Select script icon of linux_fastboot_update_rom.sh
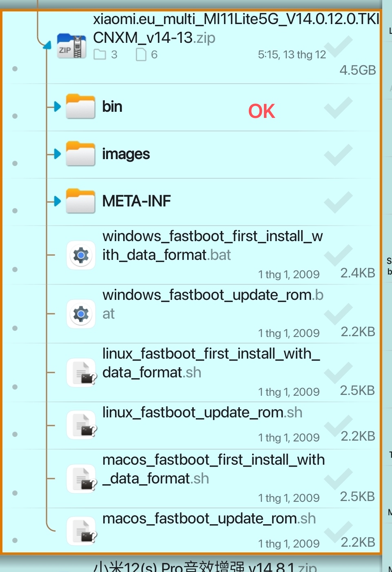The width and height of the screenshot is (392, 572). click(82, 425)
